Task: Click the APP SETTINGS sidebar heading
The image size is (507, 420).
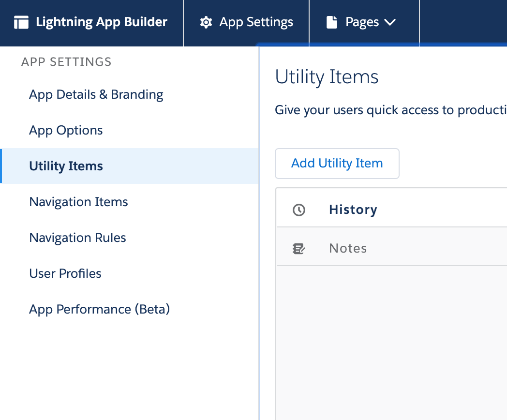Action: click(x=66, y=62)
